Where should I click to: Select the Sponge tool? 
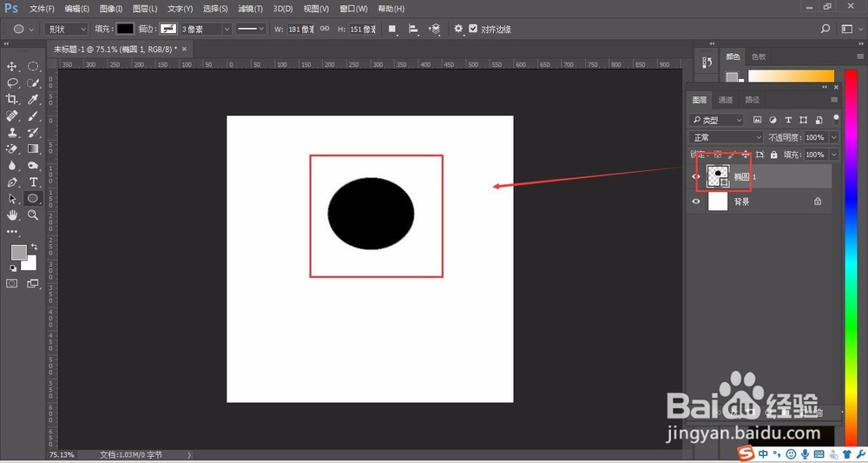coord(33,165)
